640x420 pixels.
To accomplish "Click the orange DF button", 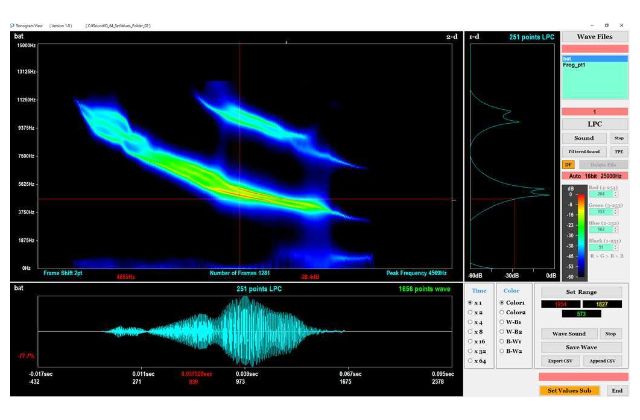I will pyautogui.click(x=568, y=164).
